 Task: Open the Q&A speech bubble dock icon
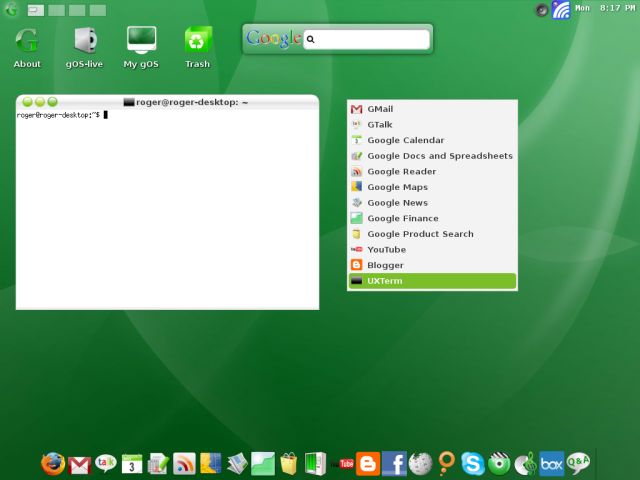[578, 463]
